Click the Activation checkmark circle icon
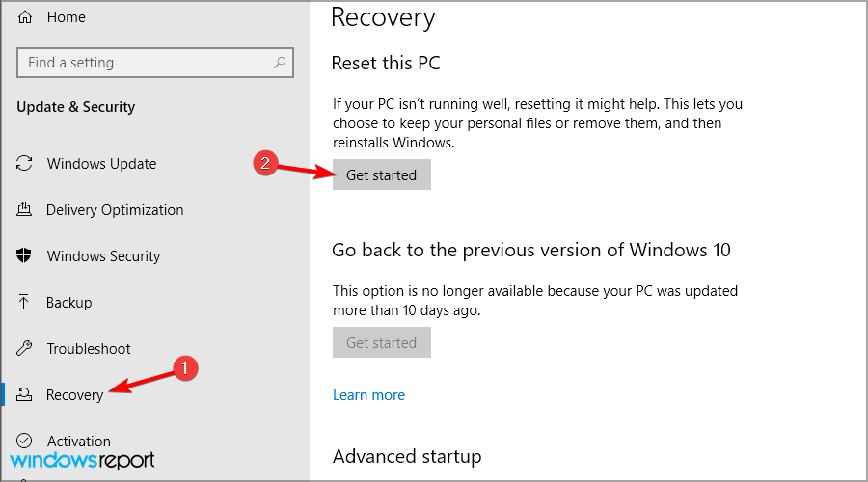Screen dimensions: 868x482 (x=24, y=441)
